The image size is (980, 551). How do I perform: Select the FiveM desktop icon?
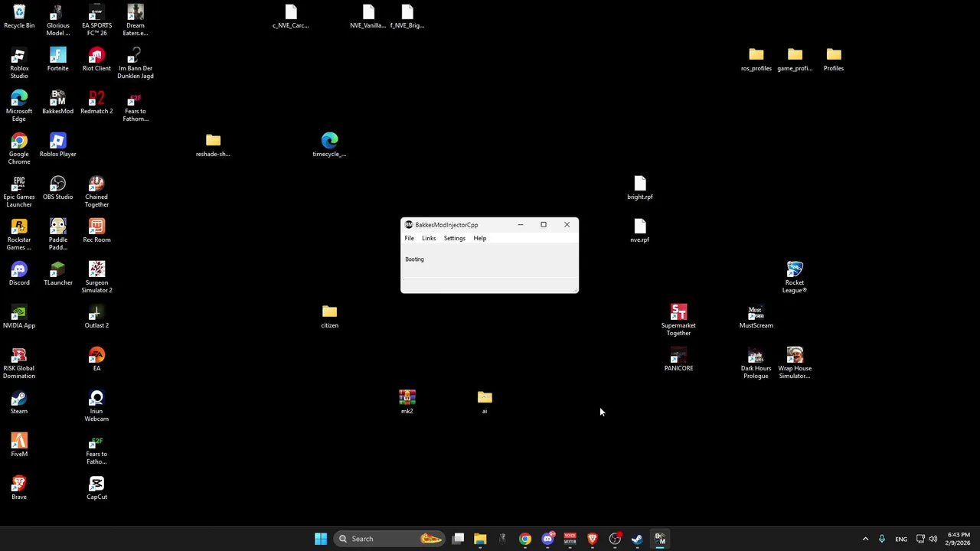(x=19, y=445)
